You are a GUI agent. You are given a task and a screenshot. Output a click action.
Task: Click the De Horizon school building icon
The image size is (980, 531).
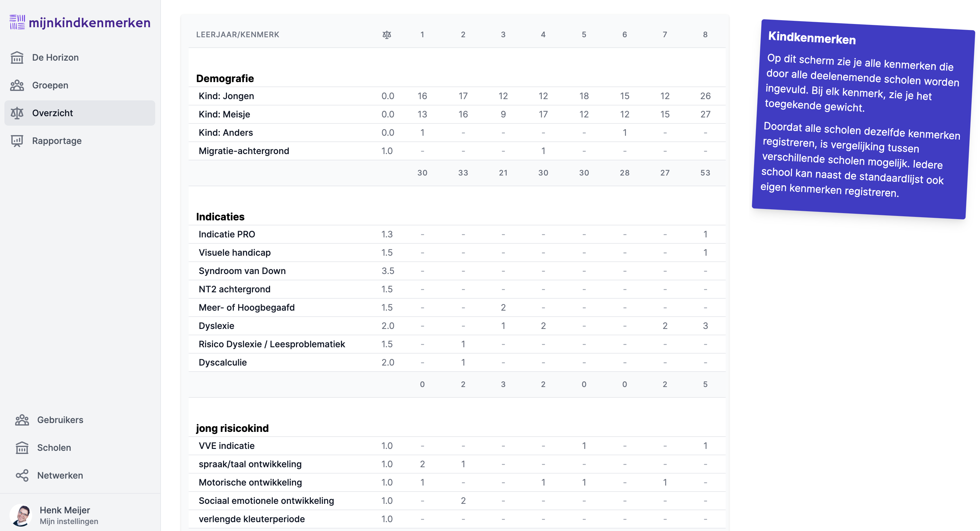[x=17, y=57]
